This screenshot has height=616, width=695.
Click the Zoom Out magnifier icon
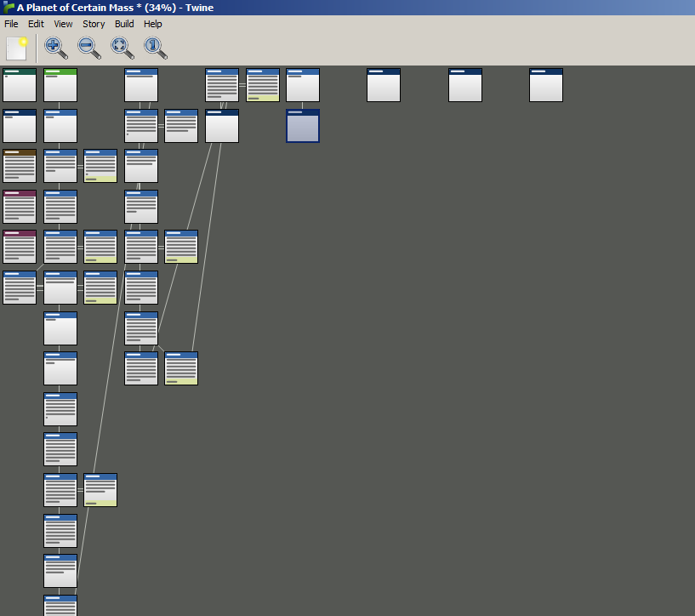point(89,48)
